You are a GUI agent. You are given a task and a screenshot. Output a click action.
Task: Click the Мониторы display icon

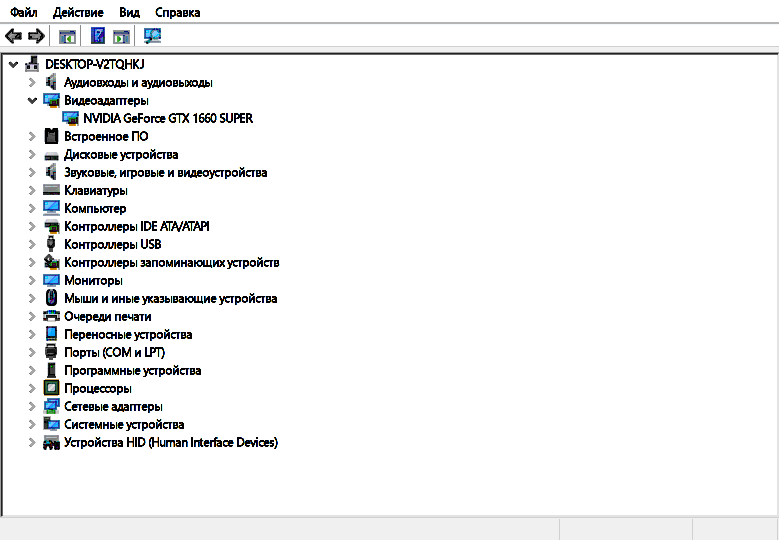pos(52,280)
